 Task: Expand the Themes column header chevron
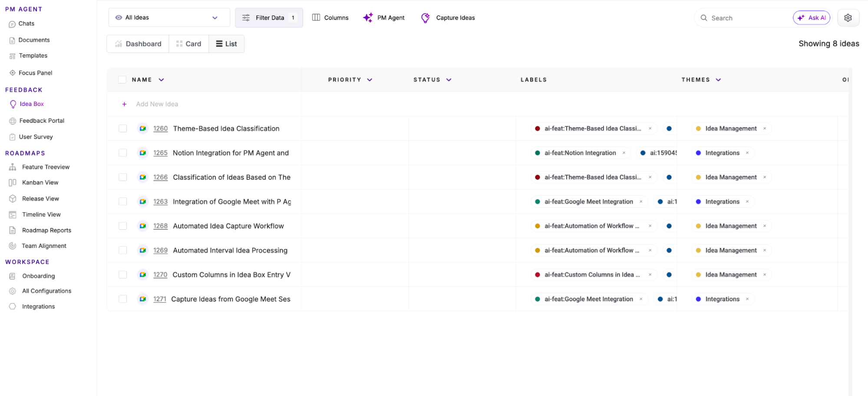[718, 80]
